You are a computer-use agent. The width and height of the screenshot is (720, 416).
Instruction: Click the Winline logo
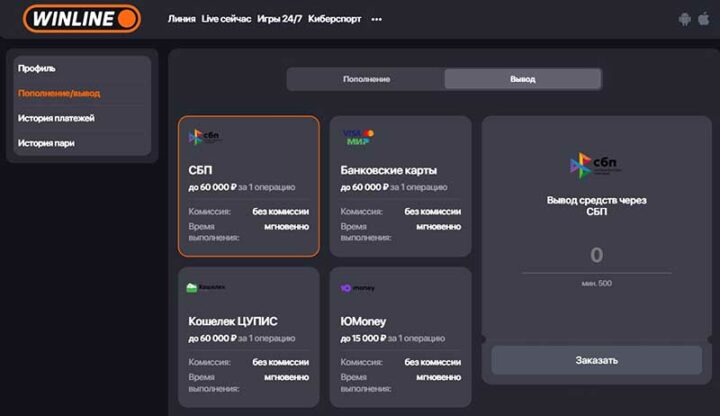[82, 19]
